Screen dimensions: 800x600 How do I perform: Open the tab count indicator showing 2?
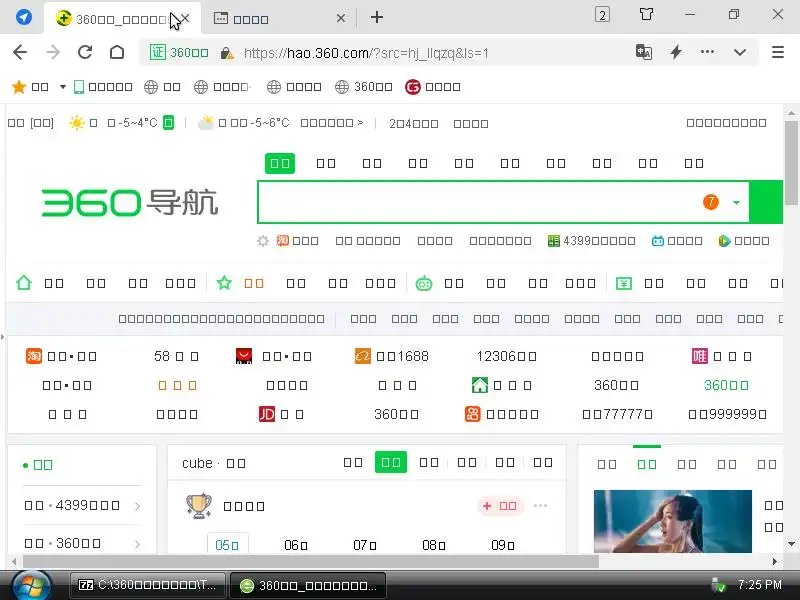point(602,15)
